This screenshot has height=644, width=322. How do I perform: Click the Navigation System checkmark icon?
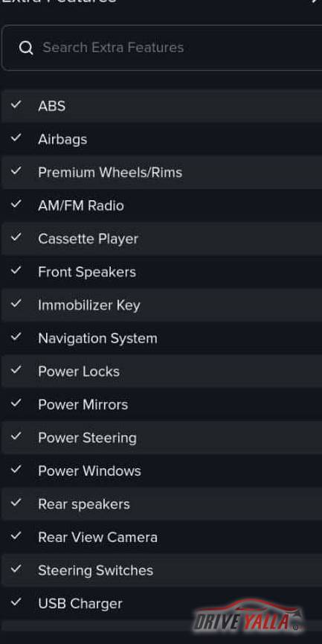tap(16, 337)
